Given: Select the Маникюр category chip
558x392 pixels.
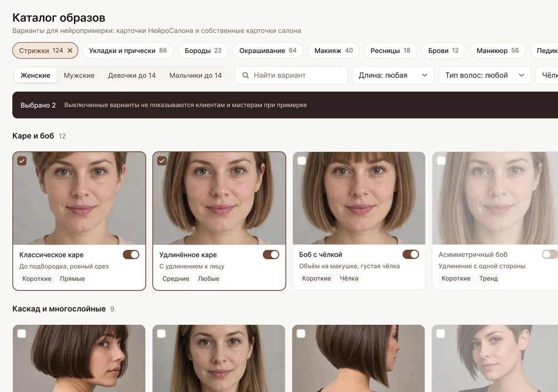Looking at the screenshot, I should [498, 50].
